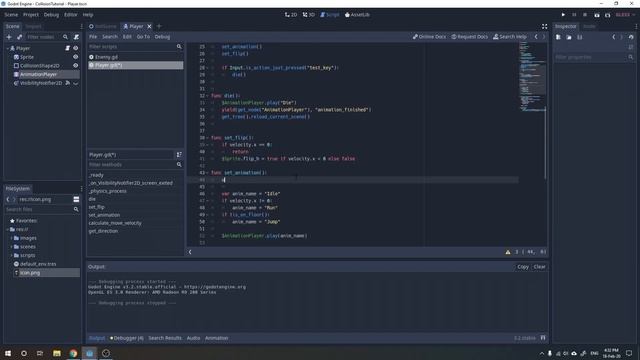Fold the func set_flip() code block
Image resolution: width=640 pixels, height=360 pixels.
tap(207, 138)
